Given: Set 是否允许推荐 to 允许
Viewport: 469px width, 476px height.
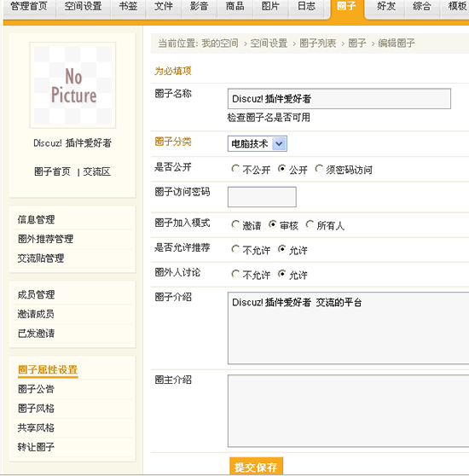Looking at the screenshot, I should point(281,249).
